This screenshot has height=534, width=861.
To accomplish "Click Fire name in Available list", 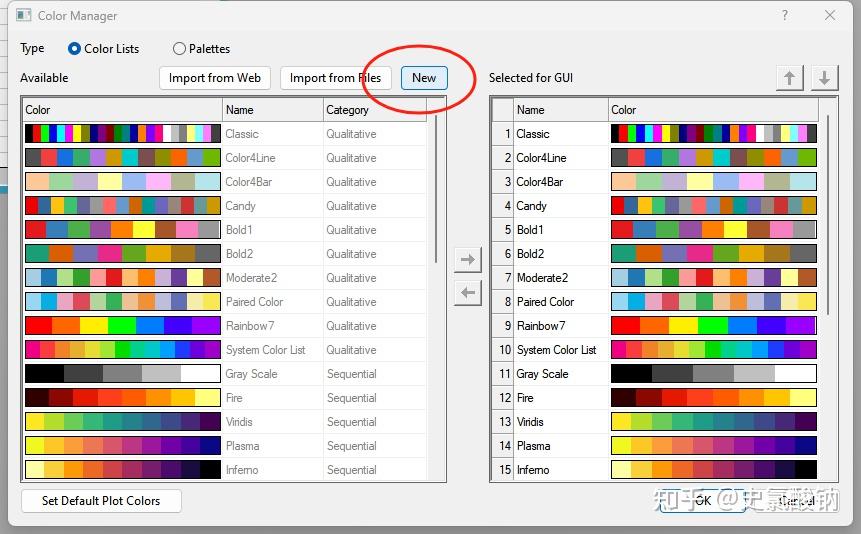I will coord(234,398).
